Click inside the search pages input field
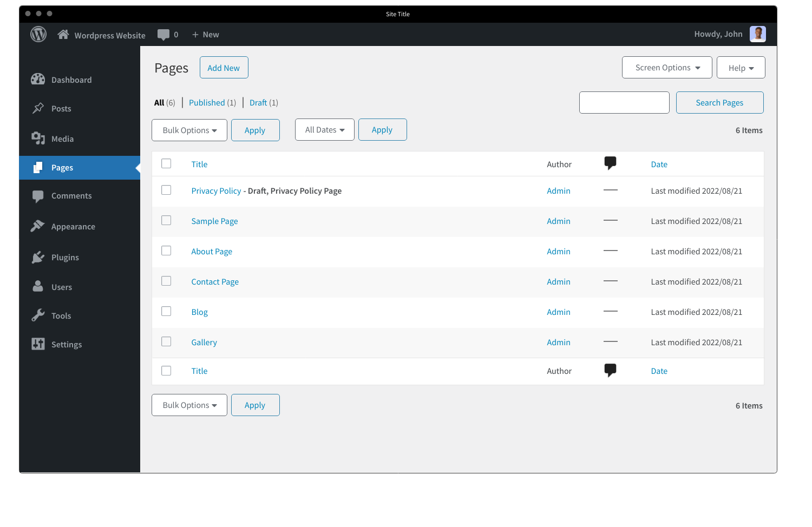812x527 pixels. 624,102
